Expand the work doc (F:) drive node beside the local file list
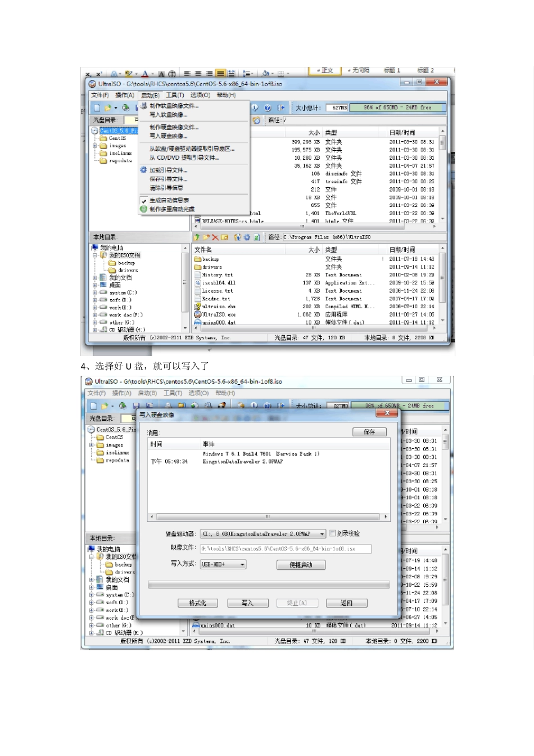The height and width of the screenshot is (756, 534). click(x=95, y=315)
